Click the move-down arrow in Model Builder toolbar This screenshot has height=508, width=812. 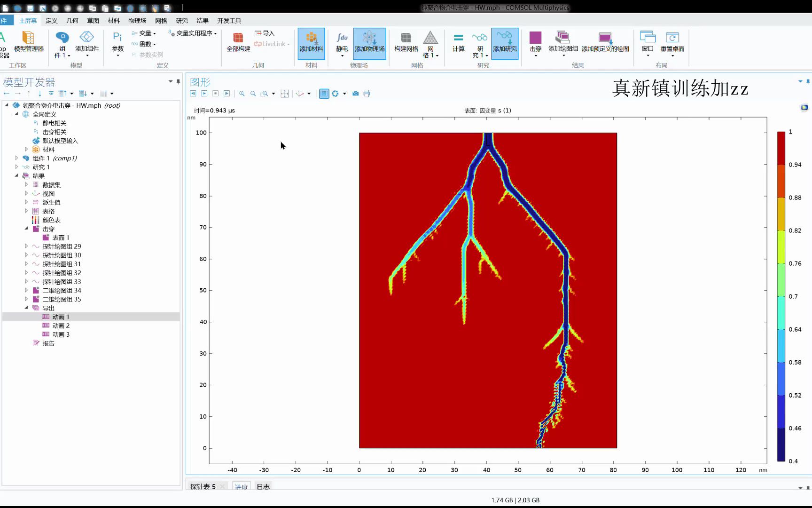[x=40, y=93]
